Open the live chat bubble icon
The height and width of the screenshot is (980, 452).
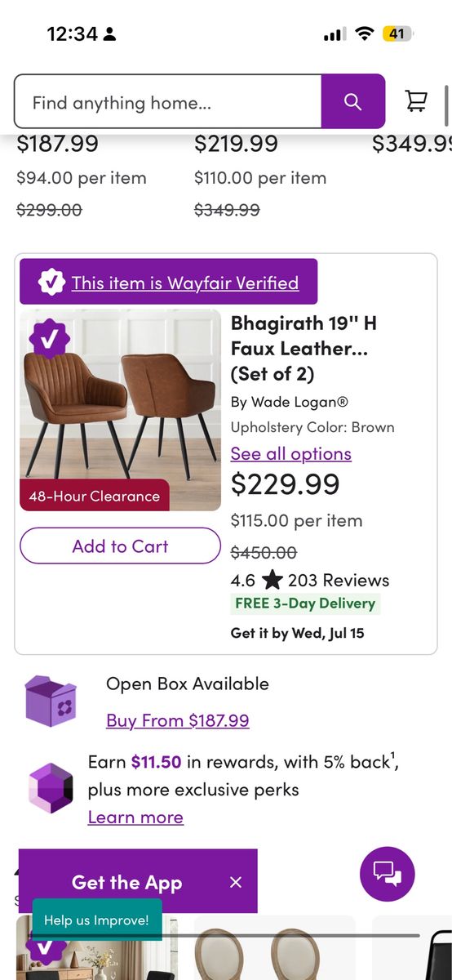click(x=388, y=875)
